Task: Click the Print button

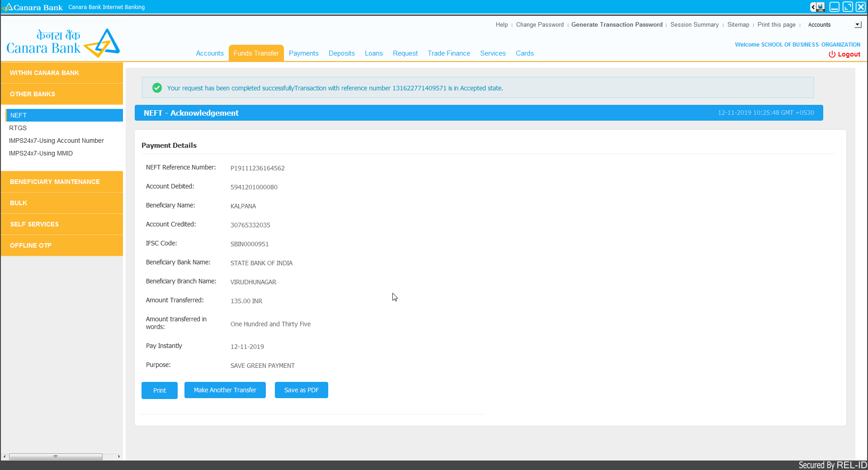Action: [x=160, y=390]
